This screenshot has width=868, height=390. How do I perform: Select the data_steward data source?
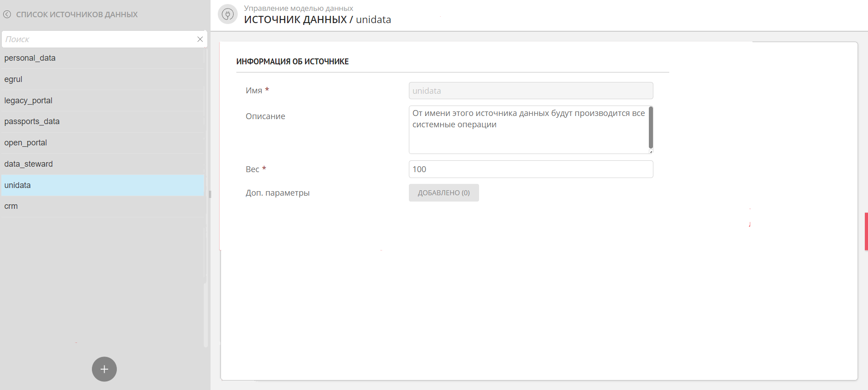(103, 164)
